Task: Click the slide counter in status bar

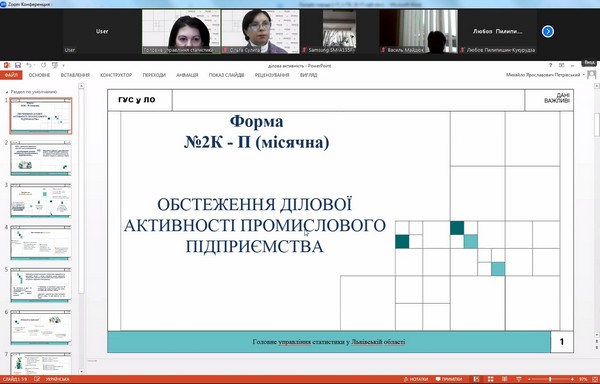Action: [x=15, y=379]
